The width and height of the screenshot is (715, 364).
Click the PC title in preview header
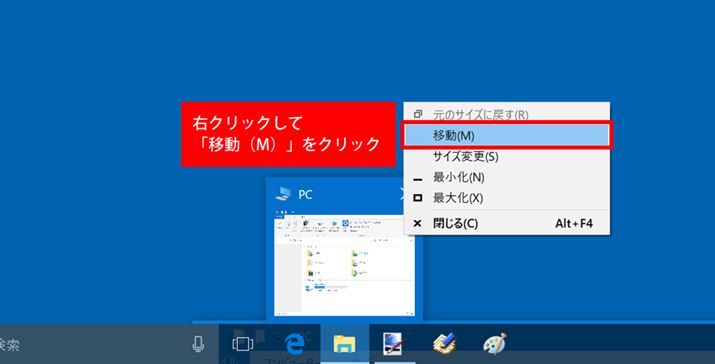coord(305,195)
